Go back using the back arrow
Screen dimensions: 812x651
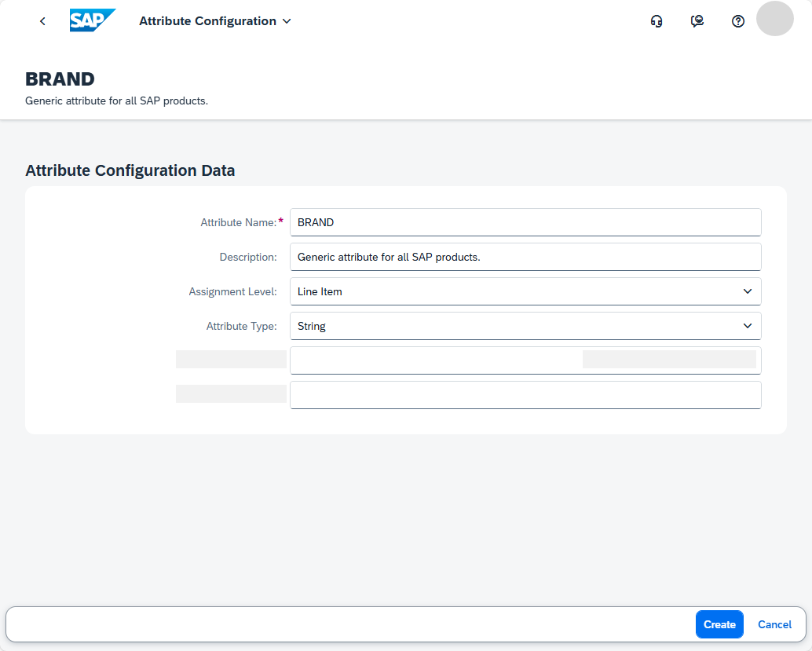click(42, 21)
